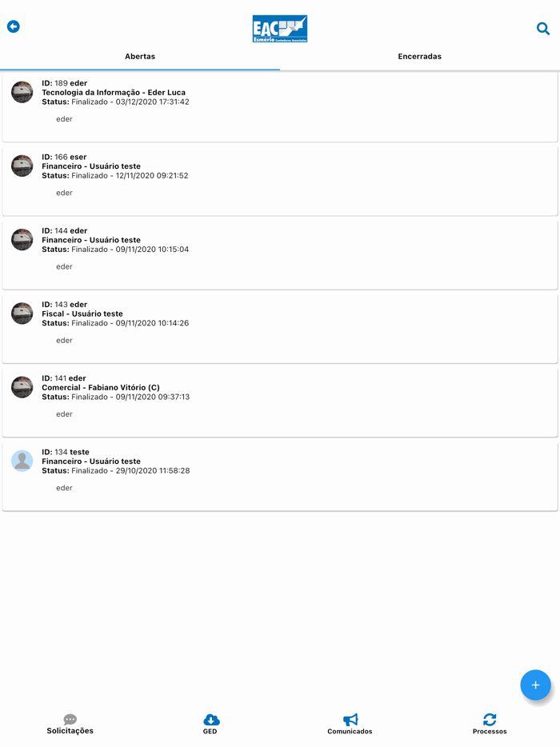The height and width of the screenshot is (747, 560).
Task: Switch to the Encerradas tab
Action: coord(420,57)
